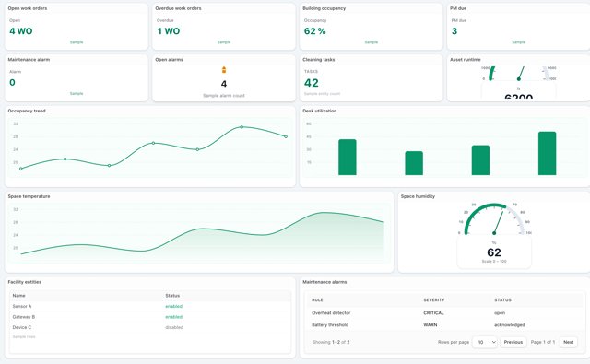
Task: Click STATUS header in Maintenance alarms table
Action: (502, 300)
